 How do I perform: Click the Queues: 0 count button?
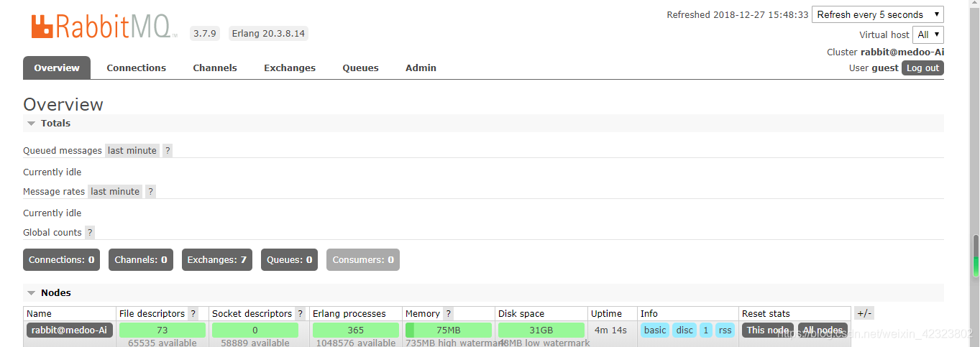(290, 259)
